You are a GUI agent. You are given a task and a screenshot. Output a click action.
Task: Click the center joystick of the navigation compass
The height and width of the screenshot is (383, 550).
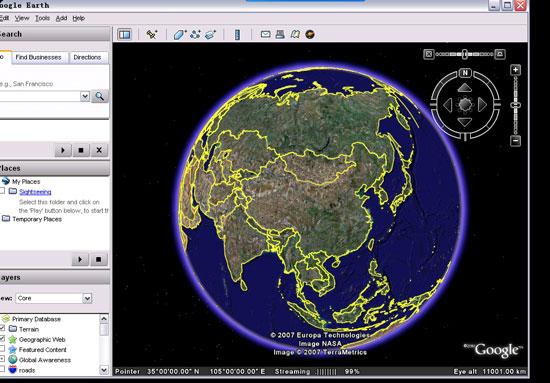465,105
